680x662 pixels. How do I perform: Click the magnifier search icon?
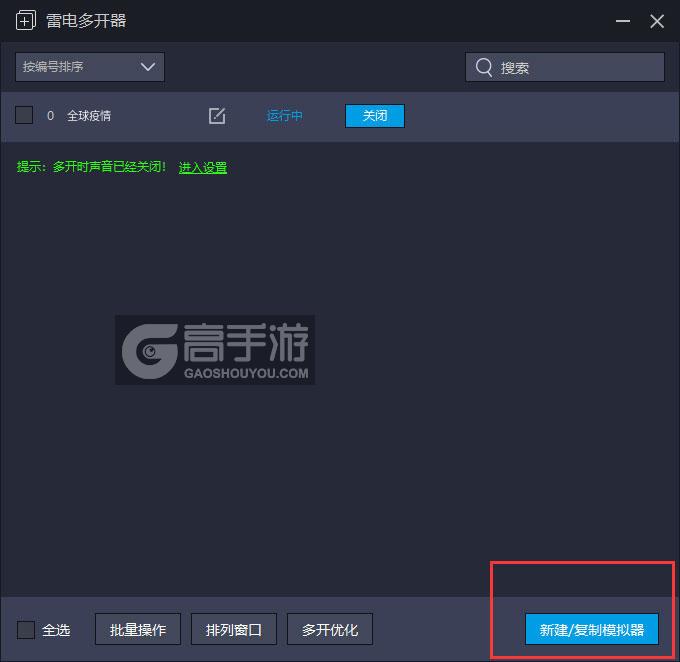pyautogui.click(x=484, y=67)
